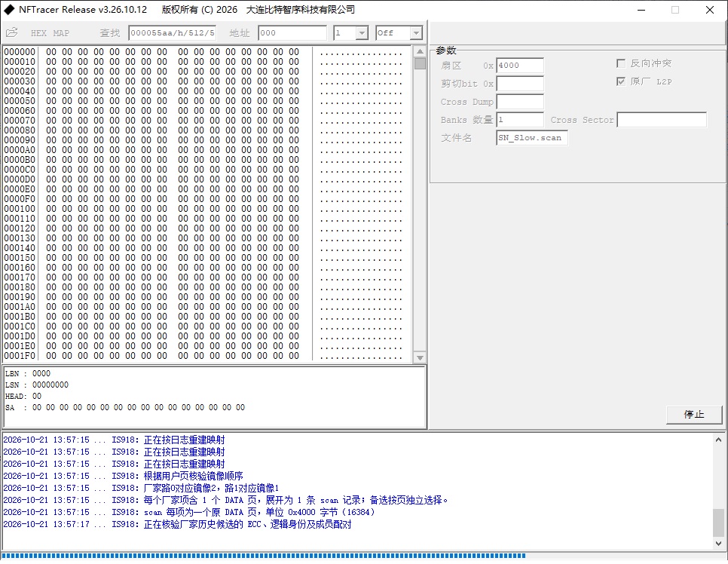Click hex view scrollbar down arrow

click(x=420, y=357)
